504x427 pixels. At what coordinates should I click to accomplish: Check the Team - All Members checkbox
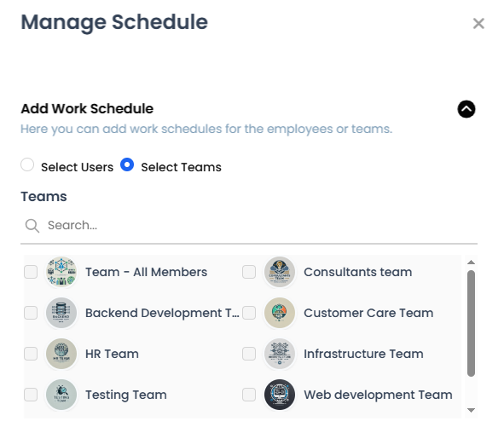(31, 272)
